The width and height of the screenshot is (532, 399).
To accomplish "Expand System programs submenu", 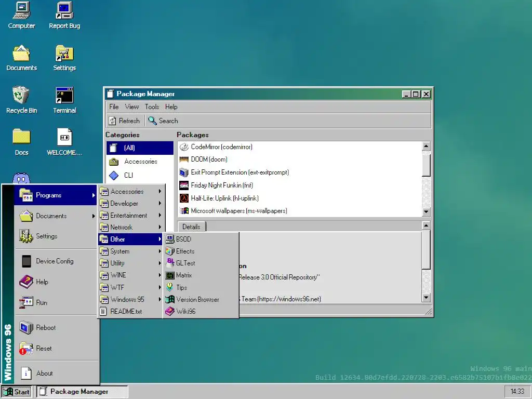I will tap(130, 251).
